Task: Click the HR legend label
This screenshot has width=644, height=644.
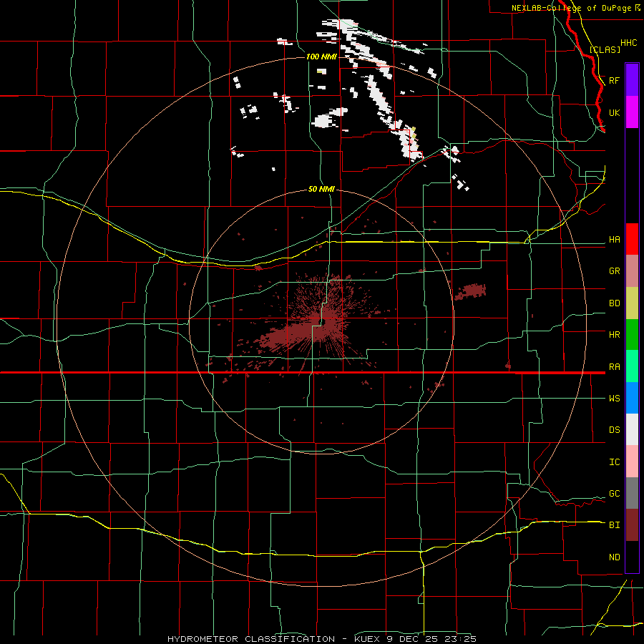Action: [615, 335]
